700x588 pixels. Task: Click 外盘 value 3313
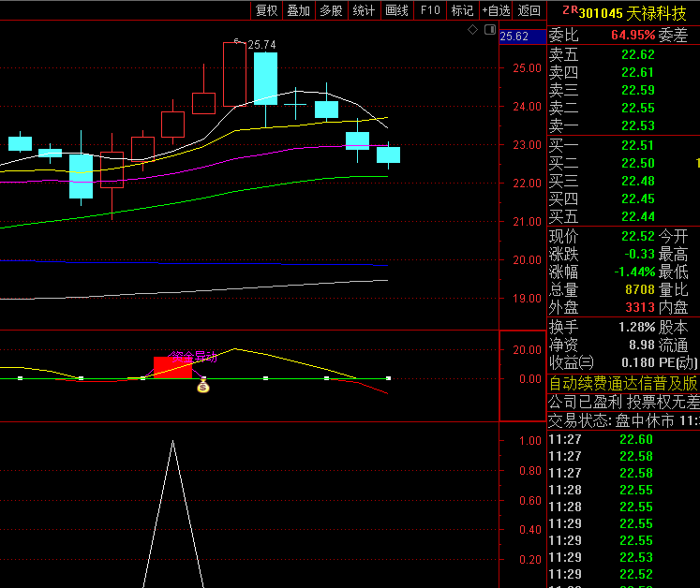coord(640,307)
